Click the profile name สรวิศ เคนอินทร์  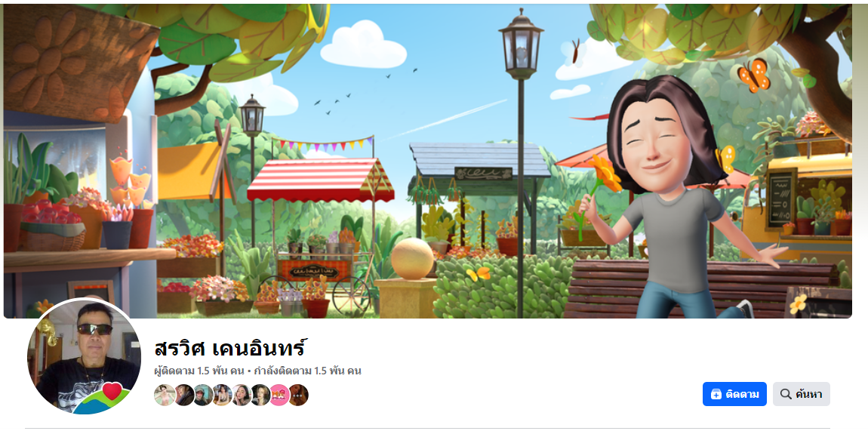(x=229, y=349)
